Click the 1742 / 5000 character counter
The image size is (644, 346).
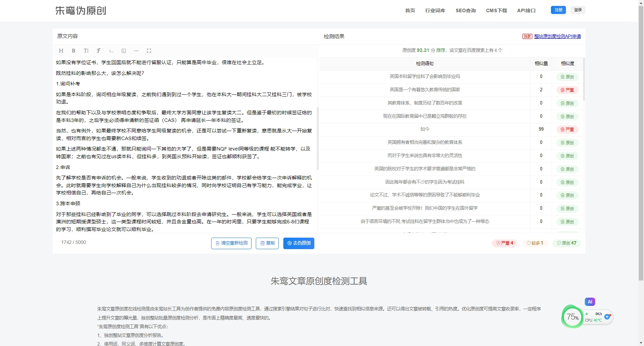point(74,242)
